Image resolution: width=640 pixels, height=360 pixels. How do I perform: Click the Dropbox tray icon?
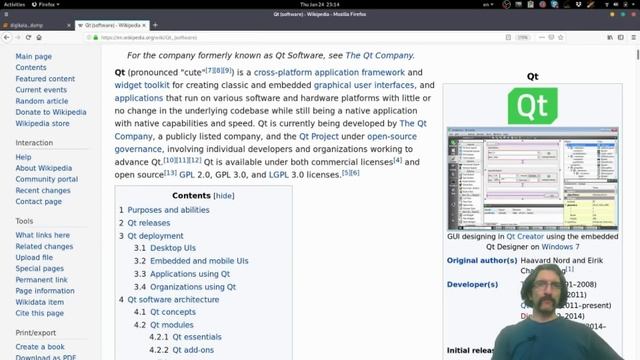pos(578,4)
